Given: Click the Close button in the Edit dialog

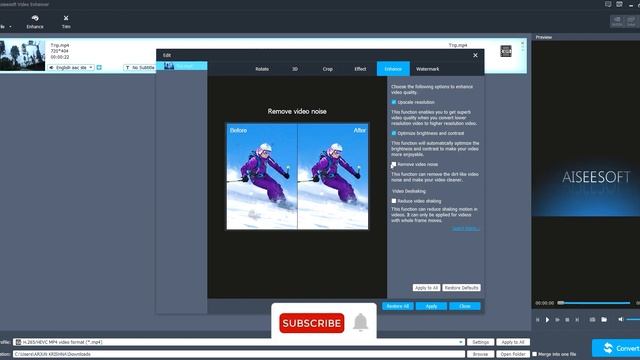Looking at the screenshot, I should pyautogui.click(x=465, y=306).
